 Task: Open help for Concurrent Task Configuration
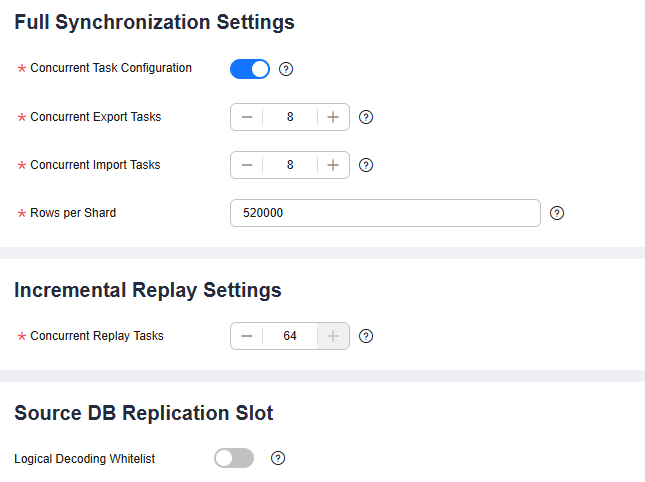click(x=286, y=69)
